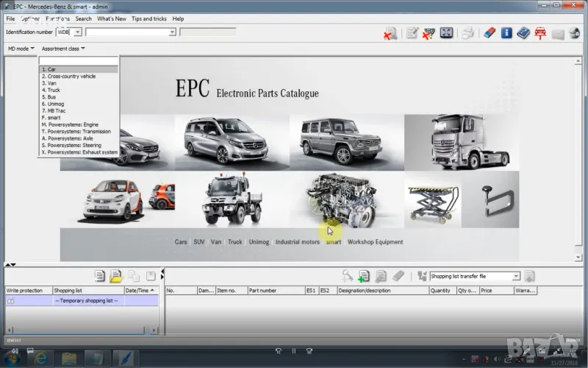Open the Search menu
This screenshot has height=368, width=588.
(x=83, y=18)
